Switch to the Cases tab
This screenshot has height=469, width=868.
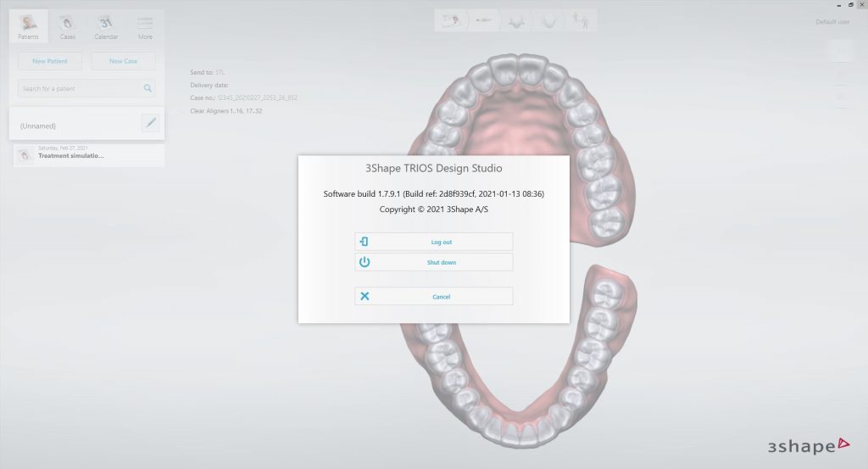coord(68,26)
